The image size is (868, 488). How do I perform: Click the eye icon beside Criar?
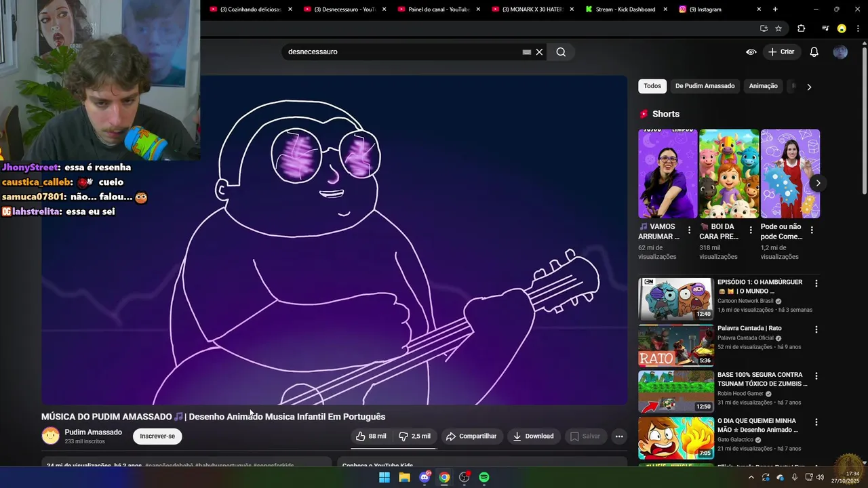pyautogui.click(x=751, y=52)
